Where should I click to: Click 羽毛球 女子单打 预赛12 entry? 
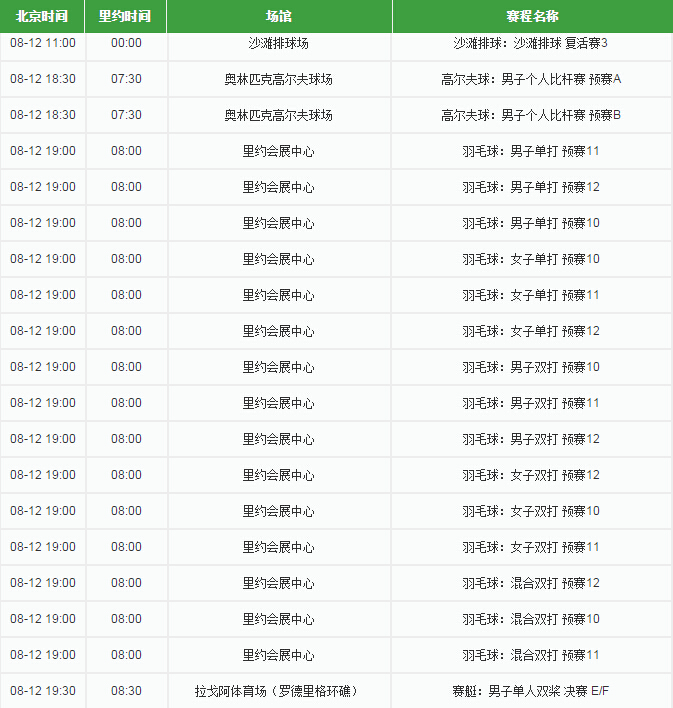tap(530, 331)
